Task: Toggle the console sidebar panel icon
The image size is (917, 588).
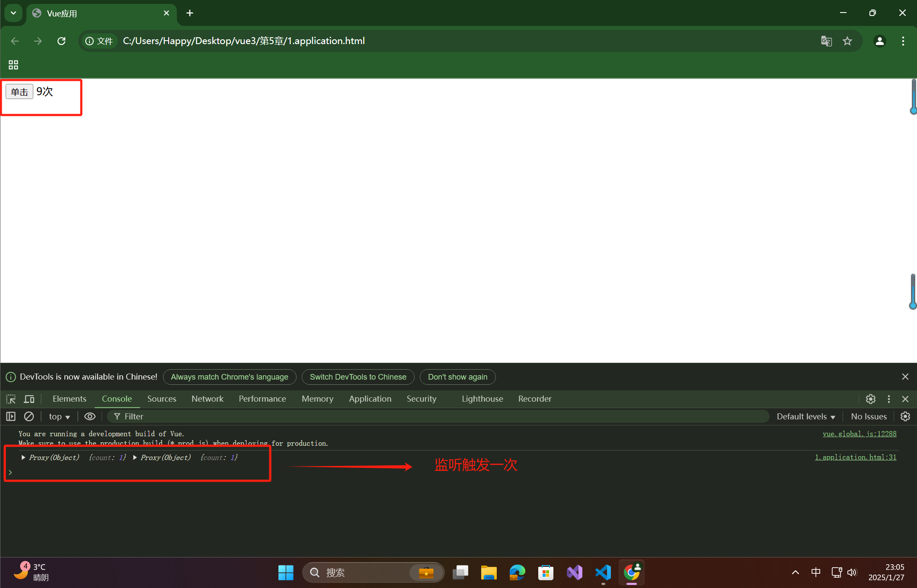Action: tap(11, 416)
